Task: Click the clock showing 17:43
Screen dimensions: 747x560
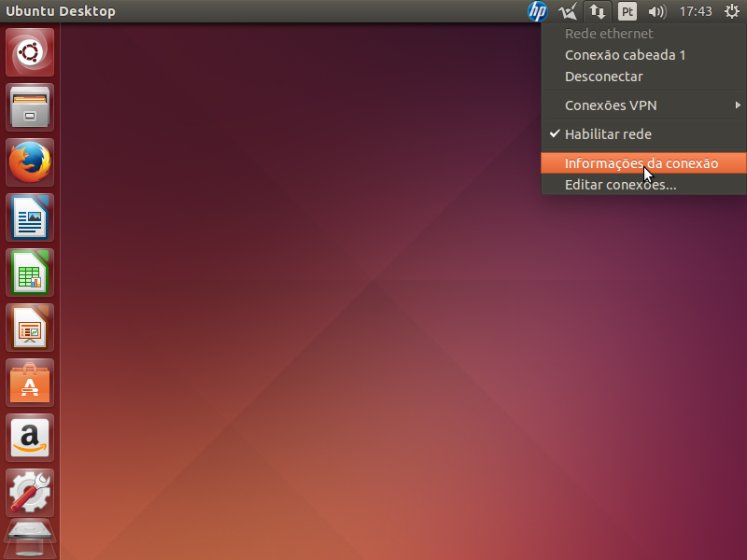Action: [696, 12]
